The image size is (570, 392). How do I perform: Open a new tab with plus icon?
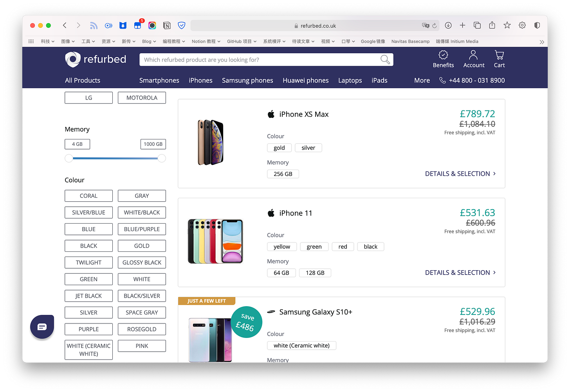pyautogui.click(x=462, y=25)
